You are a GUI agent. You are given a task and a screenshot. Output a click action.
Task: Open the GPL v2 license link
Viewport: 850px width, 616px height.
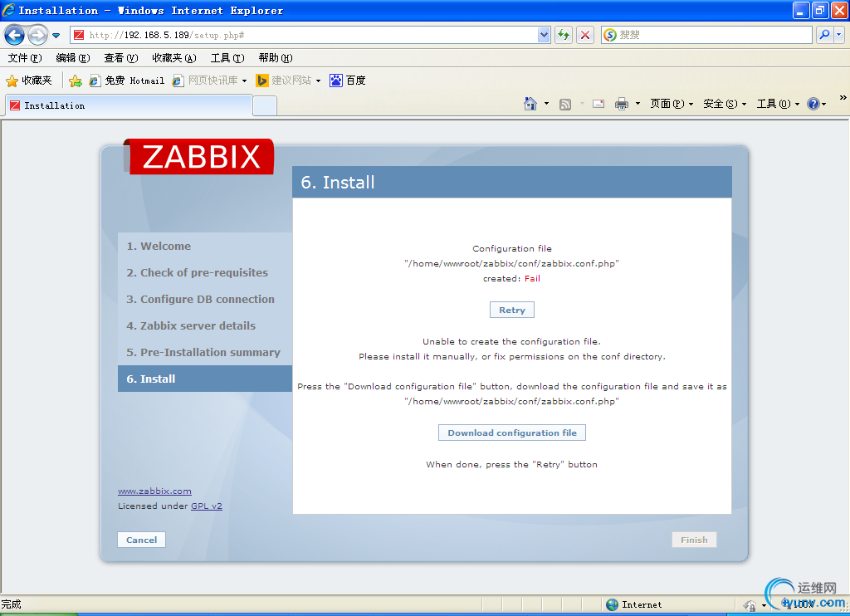(x=207, y=506)
